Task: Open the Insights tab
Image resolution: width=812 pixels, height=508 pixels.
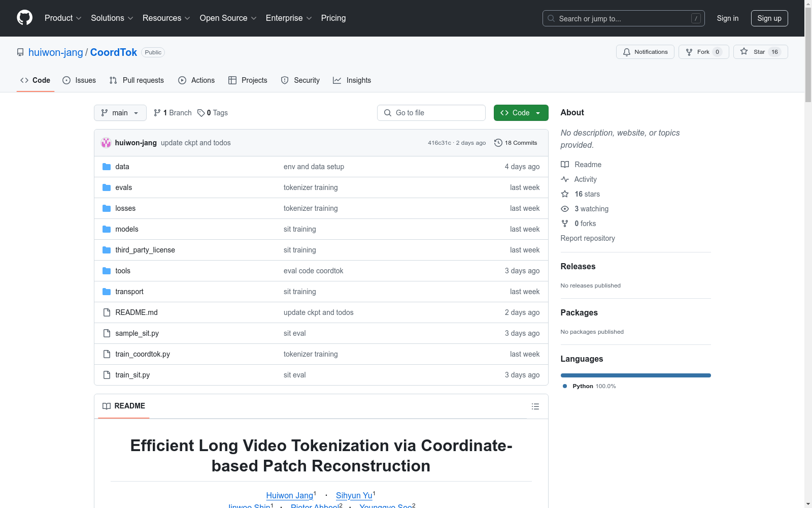Action: pos(352,80)
